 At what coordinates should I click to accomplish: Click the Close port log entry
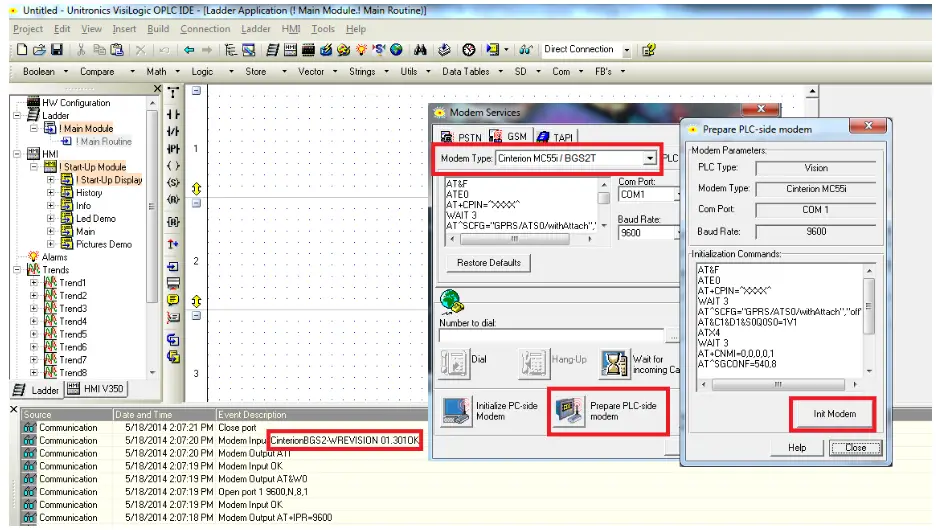[237, 428]
